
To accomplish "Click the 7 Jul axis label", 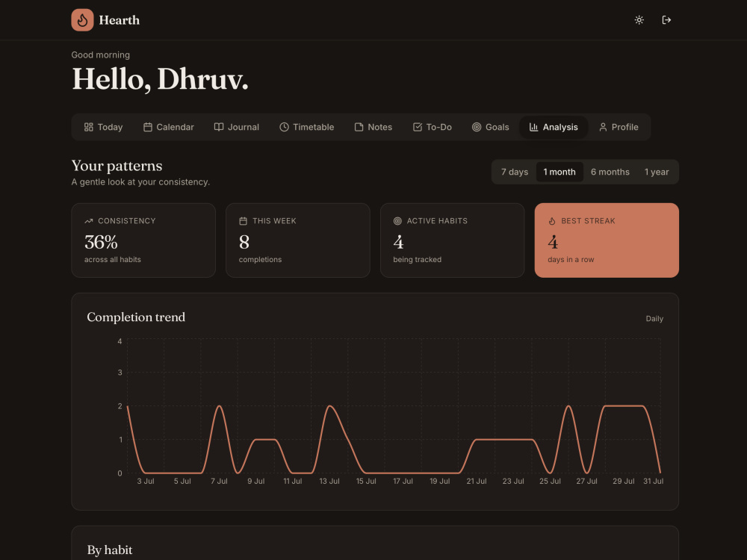I will click(219, 482).
